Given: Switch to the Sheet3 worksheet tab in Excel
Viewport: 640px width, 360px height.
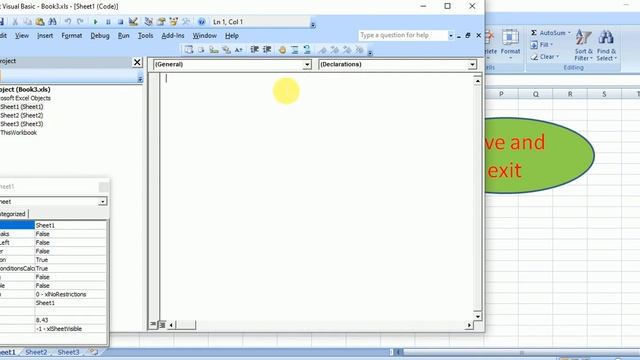Looking at the screenshot, I should (68, 352).
